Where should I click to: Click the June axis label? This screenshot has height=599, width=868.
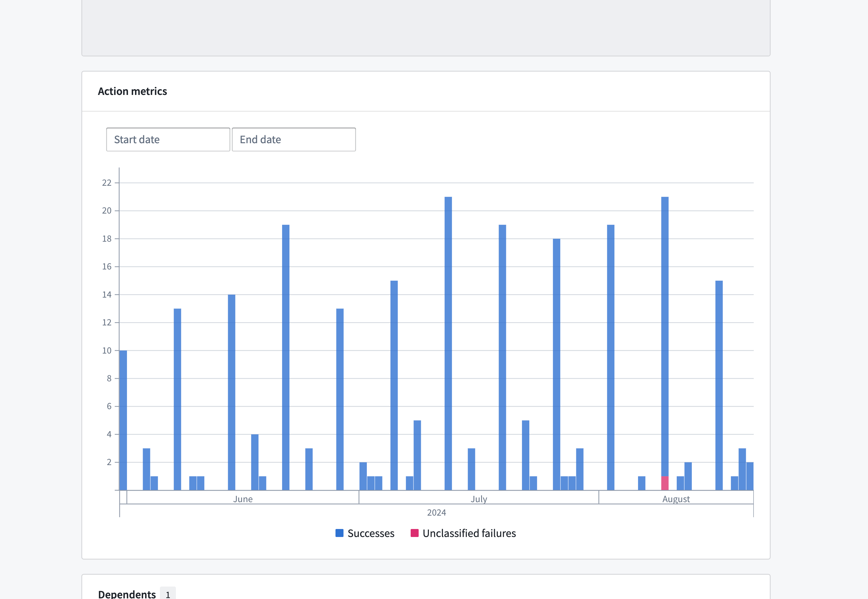[x=243, y=499]
